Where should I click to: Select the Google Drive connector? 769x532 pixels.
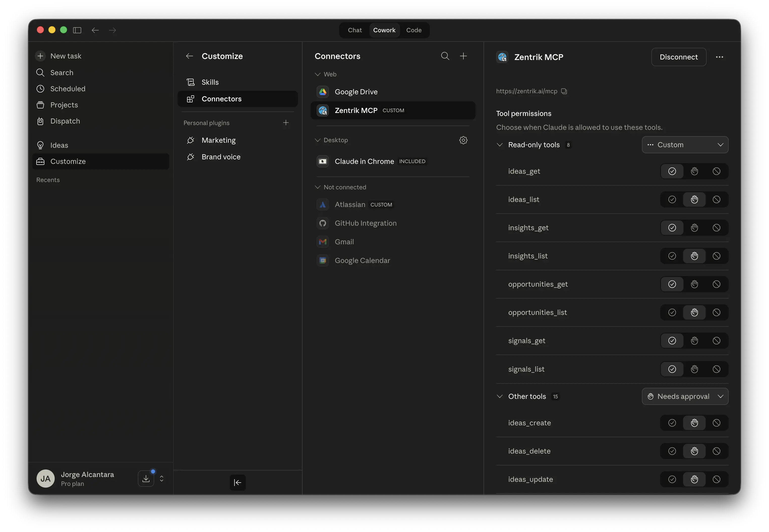[x=356, y=92]
